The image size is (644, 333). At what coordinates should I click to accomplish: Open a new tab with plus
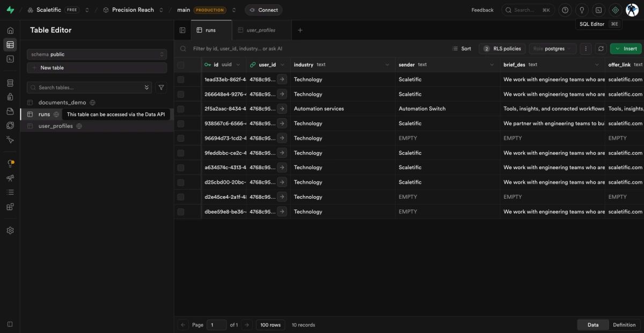click(x=300, y=30)
